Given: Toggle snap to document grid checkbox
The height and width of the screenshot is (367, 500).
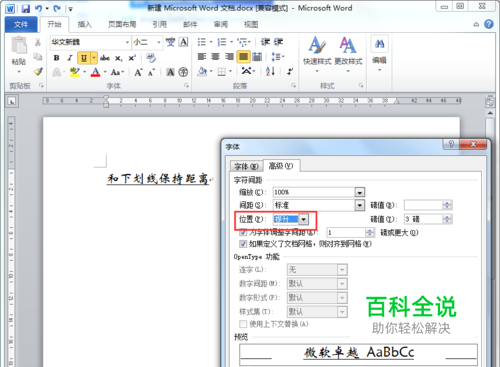Looking at the screenshot, I should click(243, 244).
